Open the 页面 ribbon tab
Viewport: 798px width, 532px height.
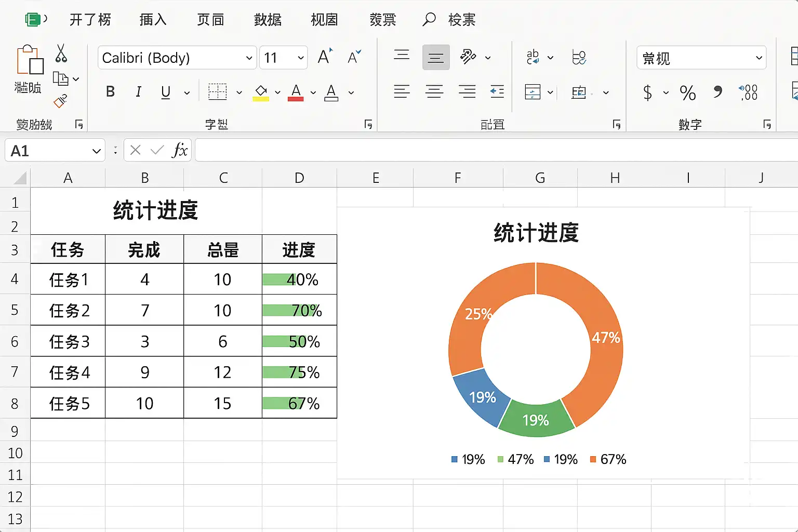point(210,20)
